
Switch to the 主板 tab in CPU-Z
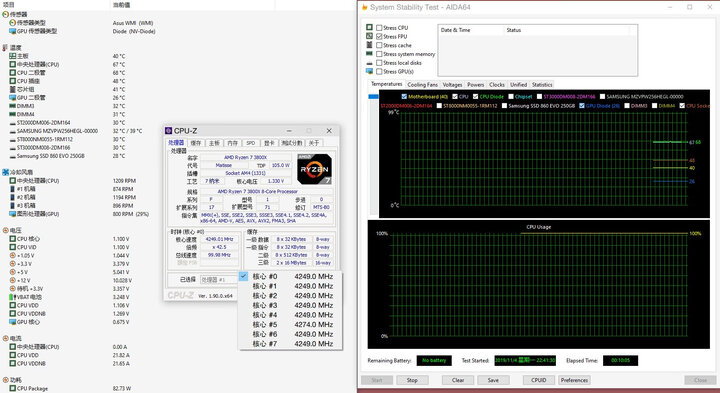click(x=214, y=143)
